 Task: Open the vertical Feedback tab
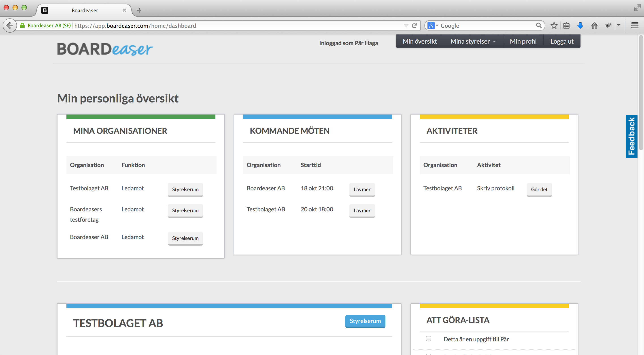631,136
